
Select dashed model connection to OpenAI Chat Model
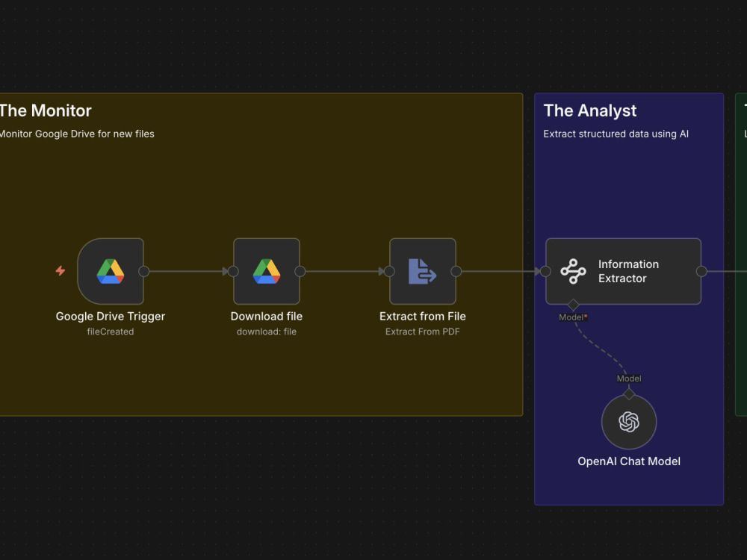point(600,348)
